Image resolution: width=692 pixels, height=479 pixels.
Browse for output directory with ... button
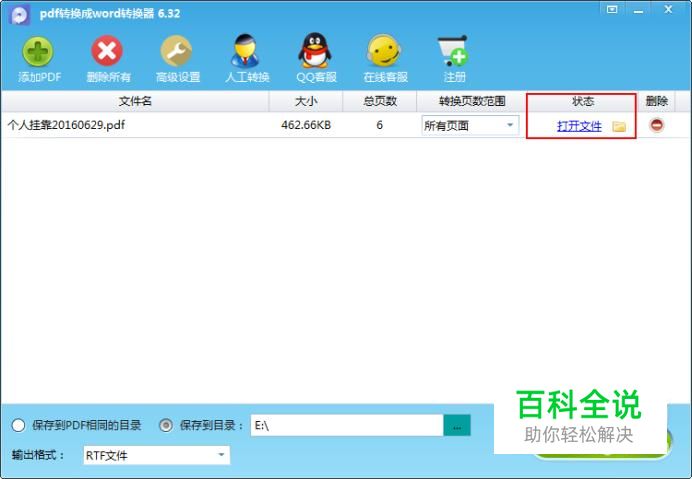[x=457, y=425]
